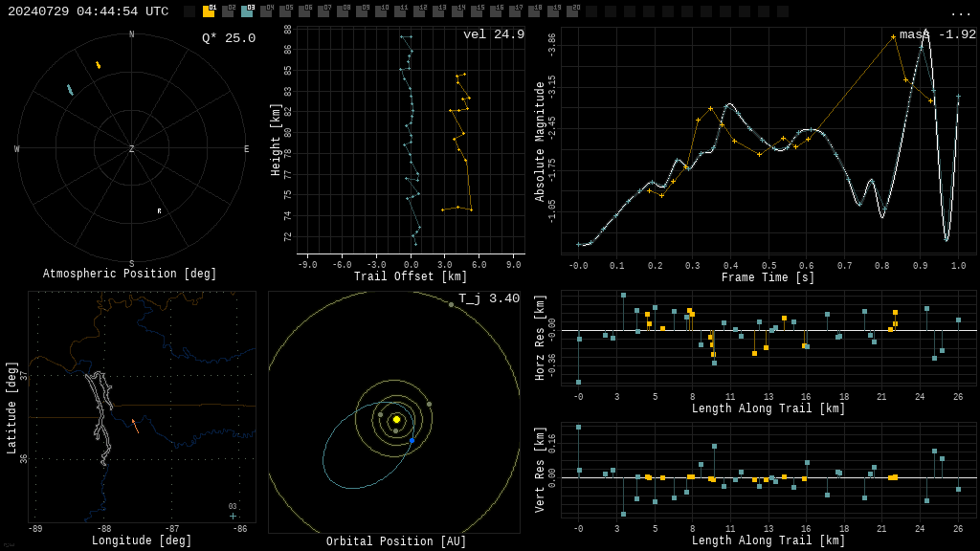Click the orange meteor track arrow on map
Image resolution: width=980 pixels, height=551 pixels.
[135, 426]
